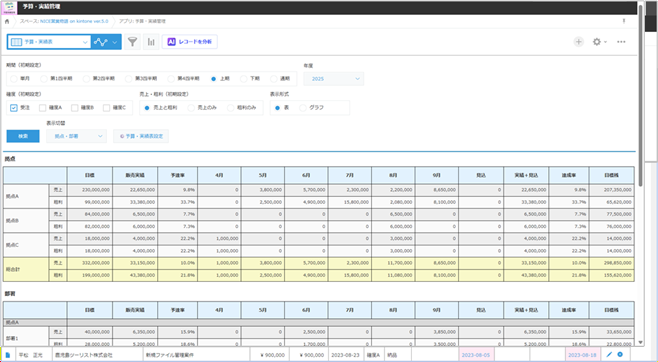This screenshot has width=658, height=362.
Task: Click 部署1 row label
Action: point(26,338)
